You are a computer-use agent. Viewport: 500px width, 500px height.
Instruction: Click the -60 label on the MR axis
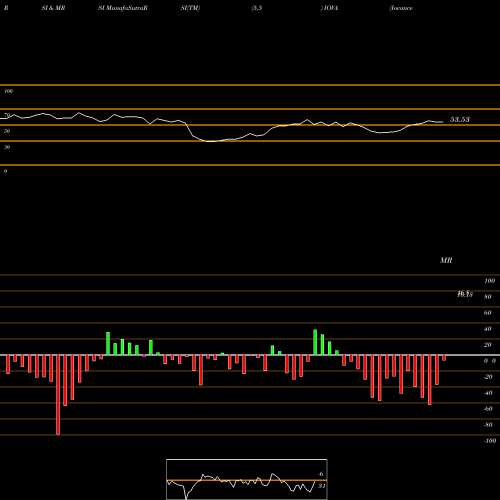488,409
